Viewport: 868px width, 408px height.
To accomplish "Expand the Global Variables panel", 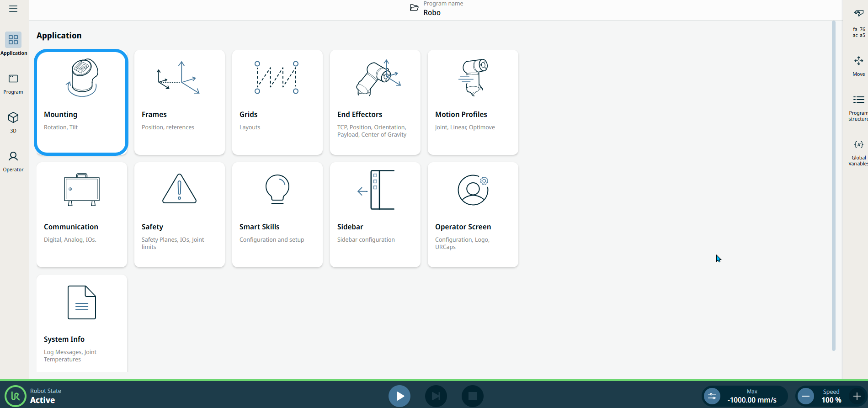I will 858,152.
